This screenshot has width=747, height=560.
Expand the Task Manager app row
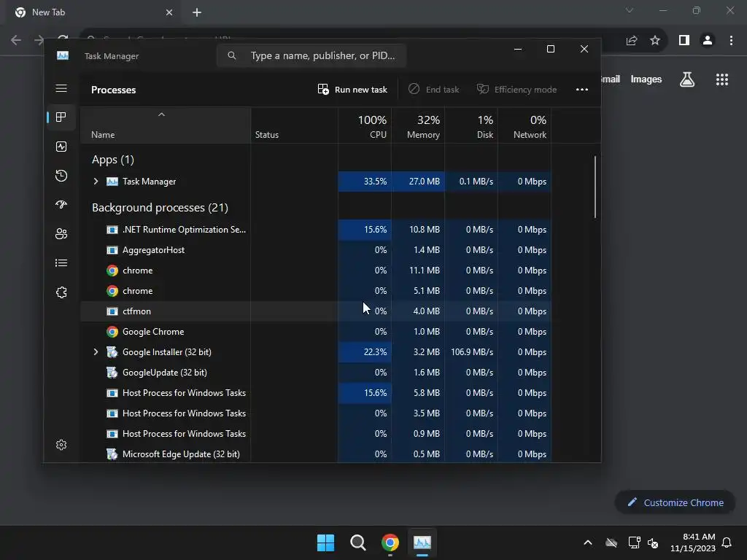click(96, 182)
